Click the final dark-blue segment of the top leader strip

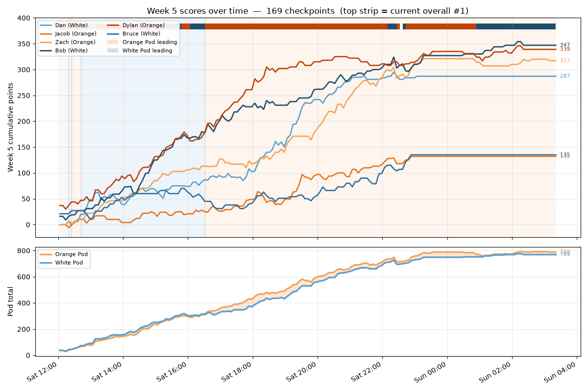(516, 26)
